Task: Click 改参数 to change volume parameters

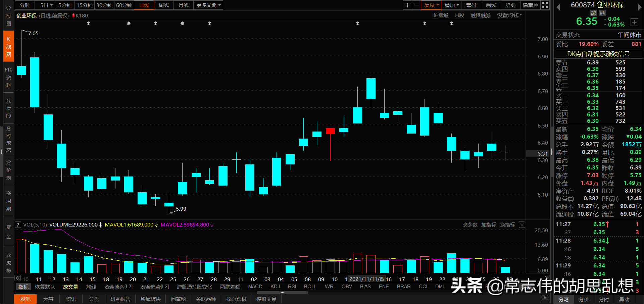Action: (470, 224)
